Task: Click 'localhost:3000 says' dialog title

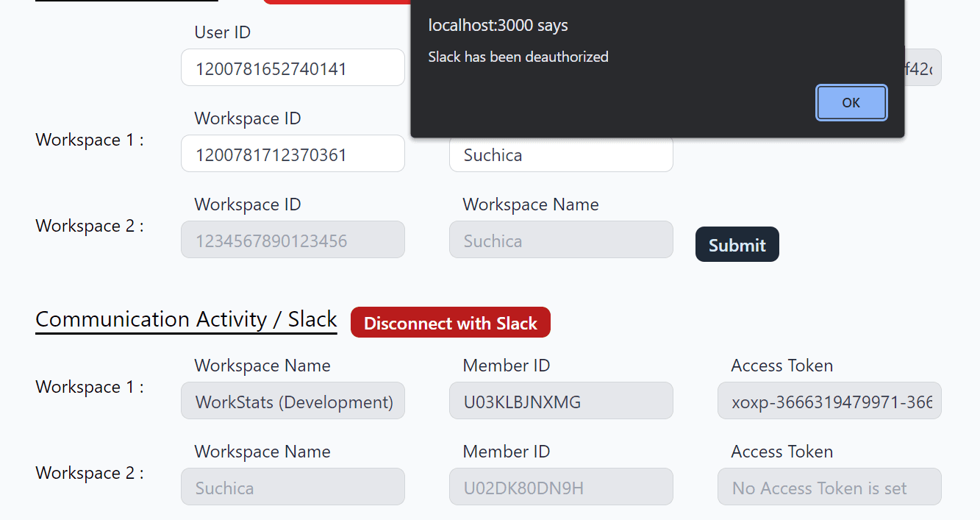Action: tap(498, 25)
